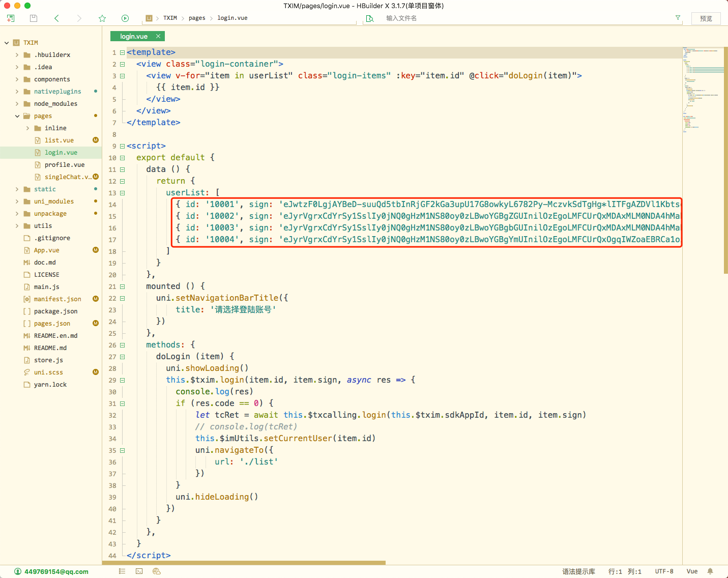Fold the mounted function at line 21
Image resolution: width=728 pixels, height=578 pixels.
122,286
